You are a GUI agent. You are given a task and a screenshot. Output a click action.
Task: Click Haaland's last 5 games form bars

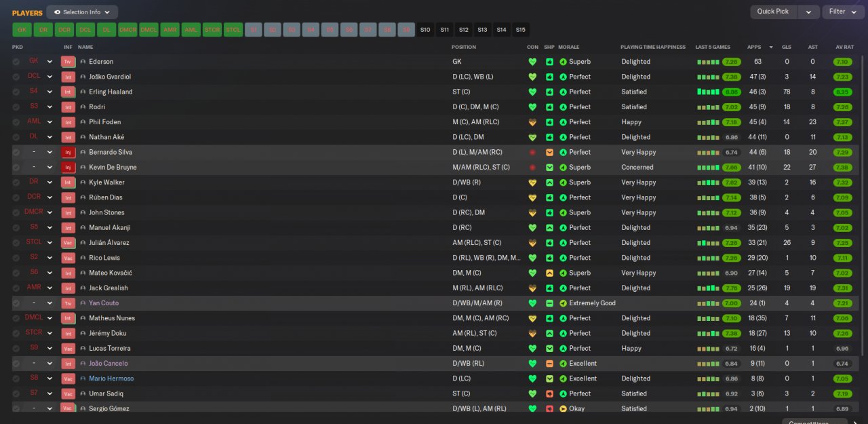tap(708, 92)
